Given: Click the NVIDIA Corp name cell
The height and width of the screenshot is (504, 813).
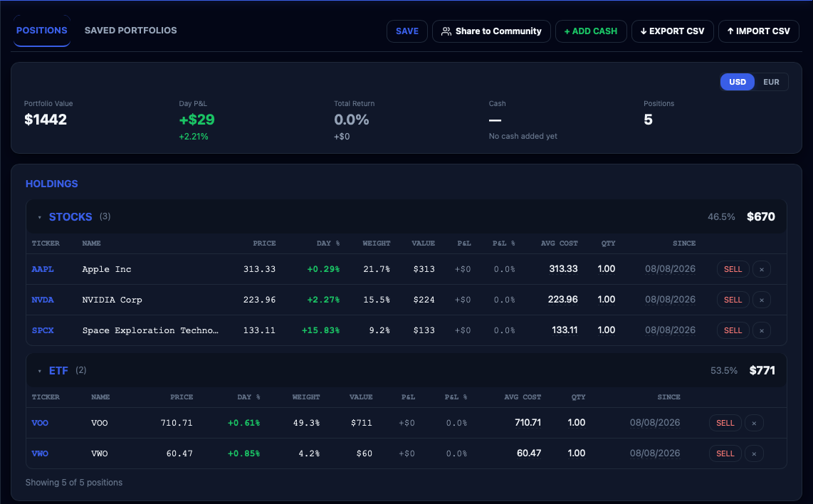Looking at the screenshot, I should point(112,300).
